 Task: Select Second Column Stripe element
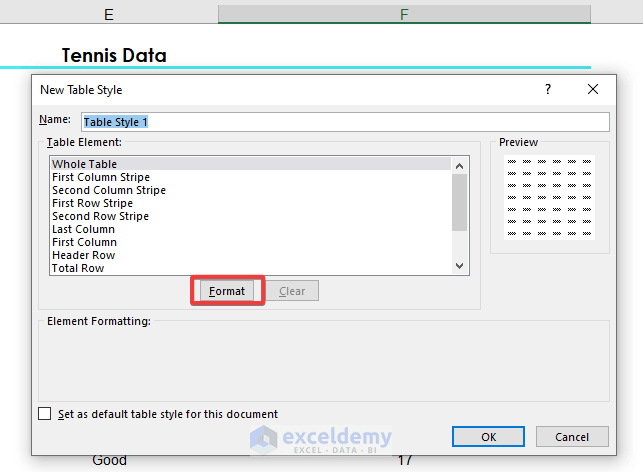tap(251, 190)
